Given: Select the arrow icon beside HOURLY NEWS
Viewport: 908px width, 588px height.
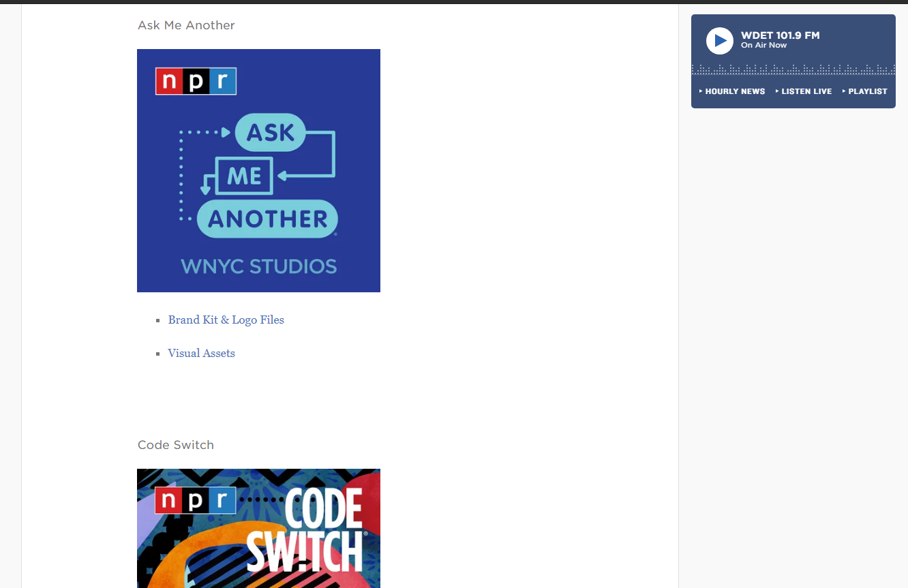Looking at the screenshot, I should (701, 91).
